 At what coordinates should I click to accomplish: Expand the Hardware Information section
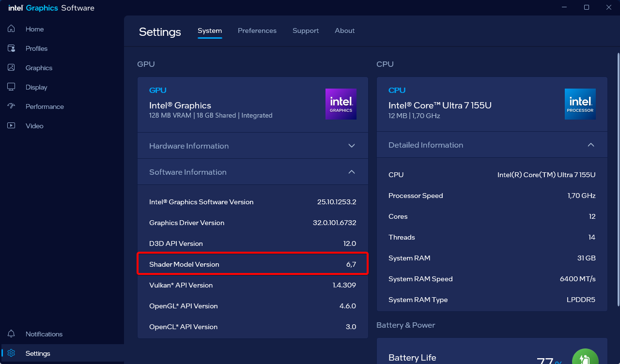pos(352,146)
